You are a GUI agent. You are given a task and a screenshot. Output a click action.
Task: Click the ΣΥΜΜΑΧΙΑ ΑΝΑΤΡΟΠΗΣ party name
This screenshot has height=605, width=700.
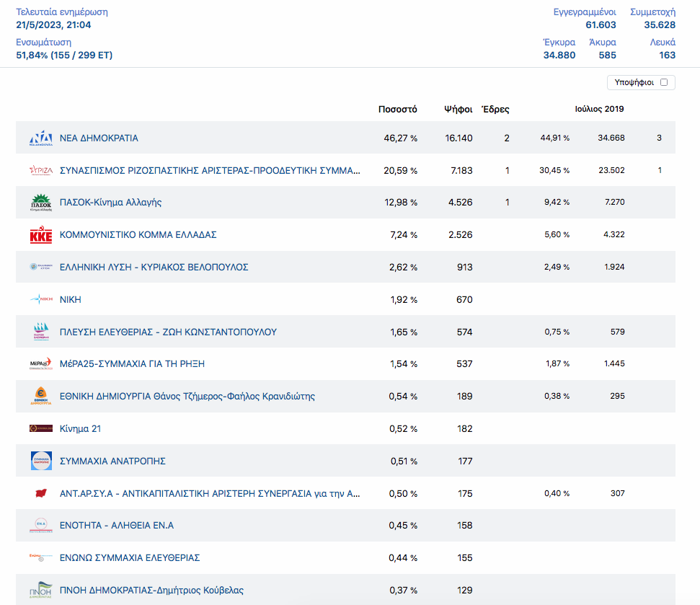pos(112,462)
